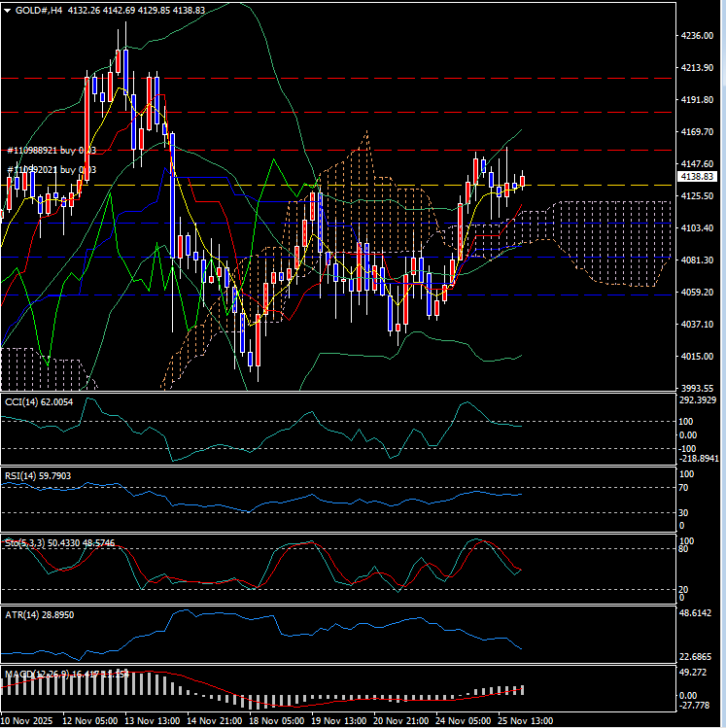Click the 12 Nov 05:00 time label
Screen dimensions: 726x728
pyautogui.click(x=90, y=721)
